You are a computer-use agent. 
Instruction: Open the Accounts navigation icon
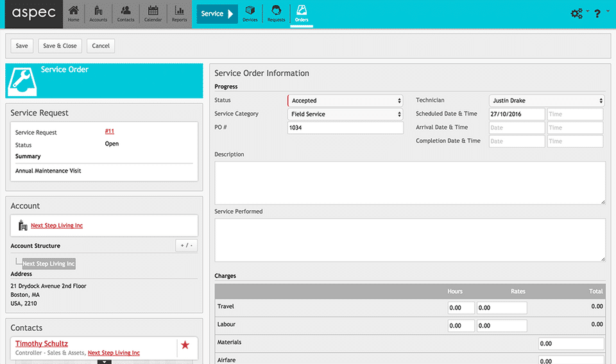tap(98, 13)
